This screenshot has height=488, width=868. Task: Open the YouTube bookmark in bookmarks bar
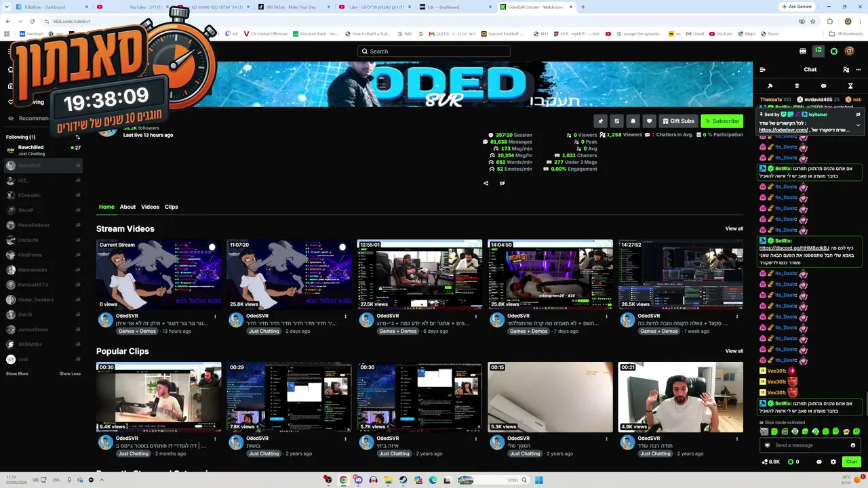point(721,33)
